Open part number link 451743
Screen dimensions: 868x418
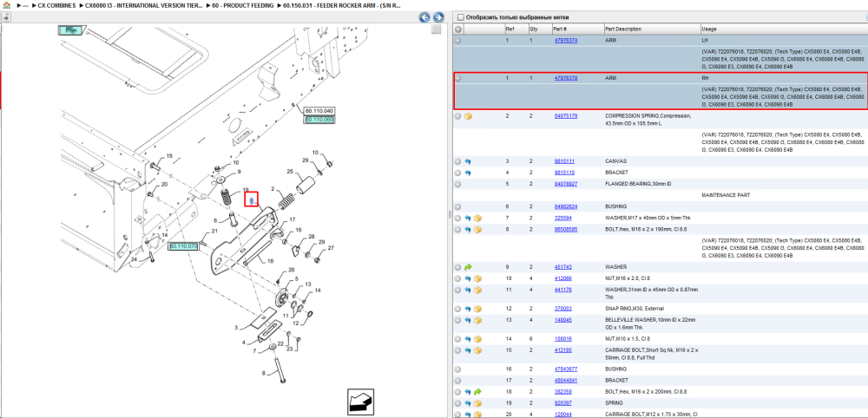pos(563,266)
